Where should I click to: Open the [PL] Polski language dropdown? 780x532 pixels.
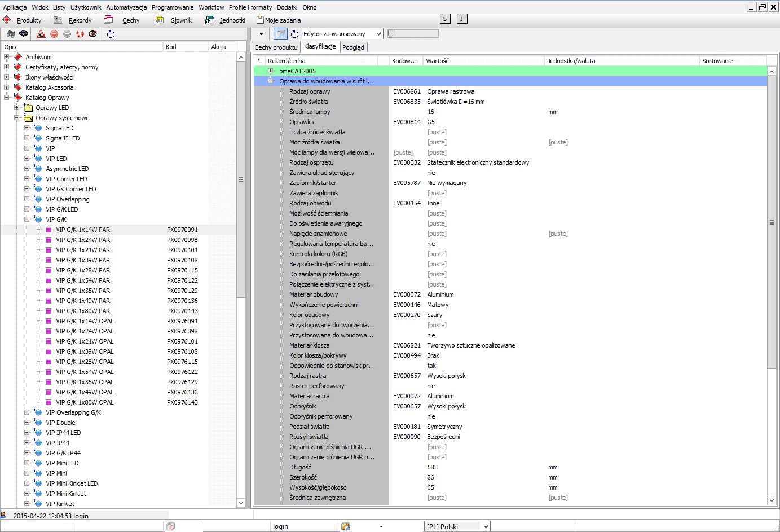pos(457,526)
